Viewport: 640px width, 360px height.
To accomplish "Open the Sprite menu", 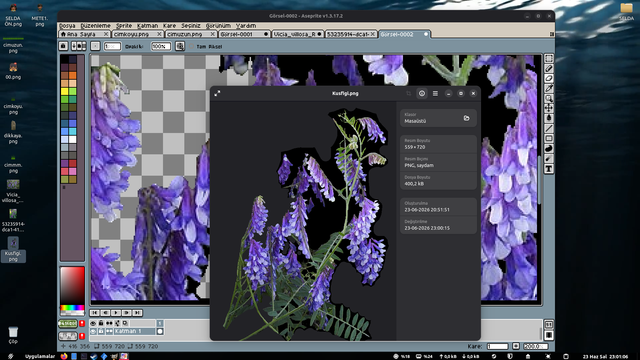I will 124,26.
